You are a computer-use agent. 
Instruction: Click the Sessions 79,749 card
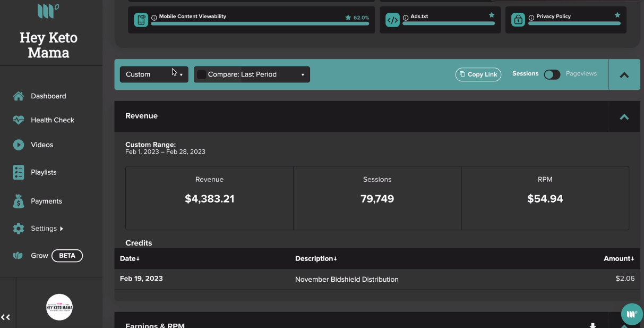point(377,198)
